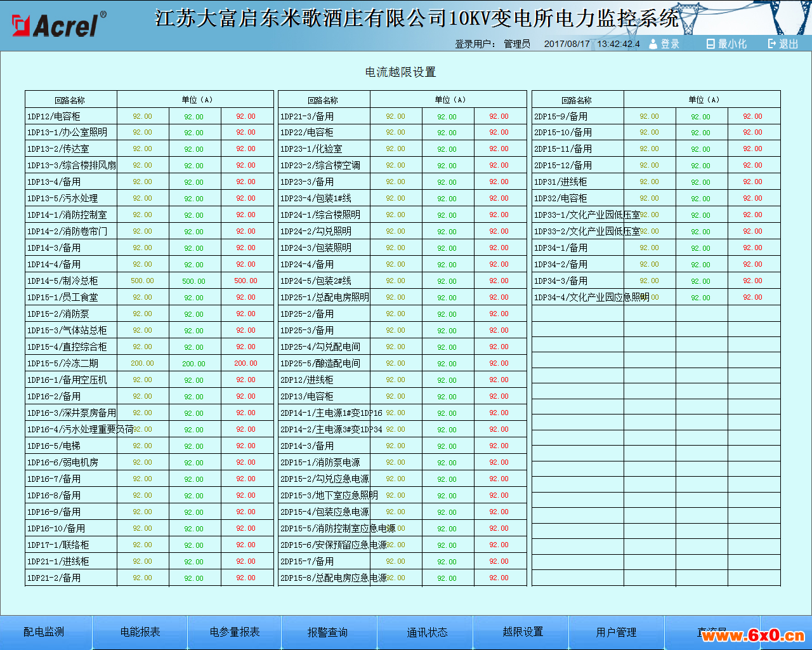Click the Acrel logo
Image resolution: width=812 pixels, height=650 pixels.
click(x=59, y=24)
